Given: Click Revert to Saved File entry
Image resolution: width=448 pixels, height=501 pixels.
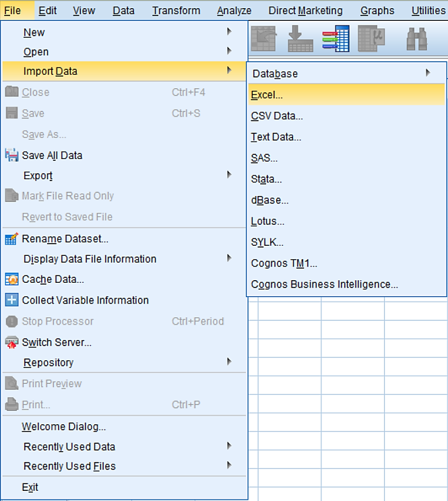Looking at the screenshot, I should tap(124, 217).
